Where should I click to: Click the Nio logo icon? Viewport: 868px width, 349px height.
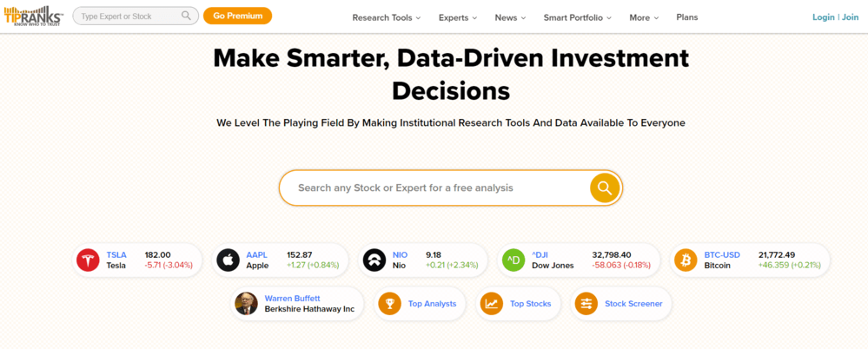point(374,260)
